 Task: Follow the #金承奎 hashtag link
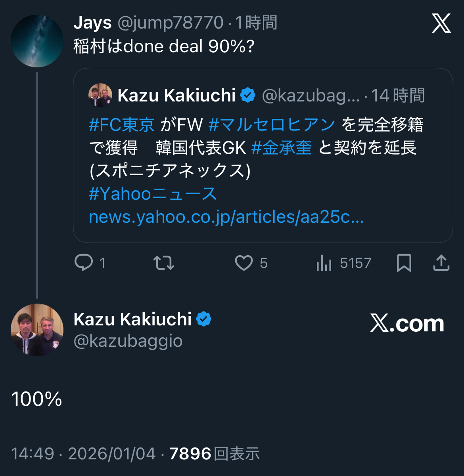point(282,148)
